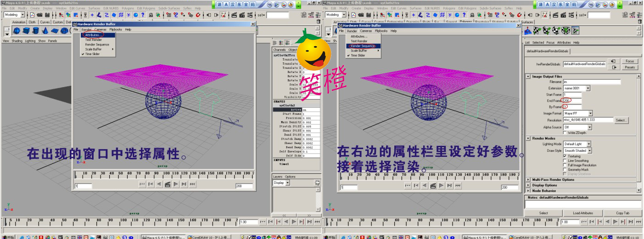Click the New Scene icon in the right Maya window
This screenshot has height=239, width=644.
[353, 15]
